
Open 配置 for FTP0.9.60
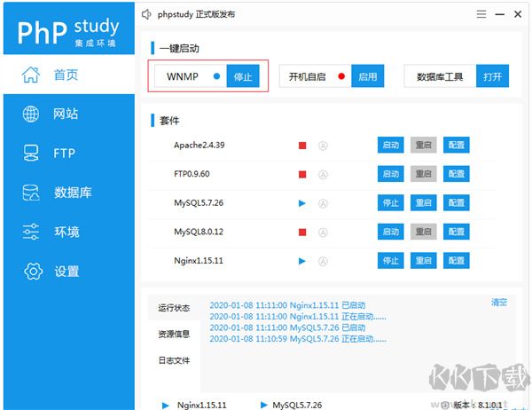[x=457, y=174]
